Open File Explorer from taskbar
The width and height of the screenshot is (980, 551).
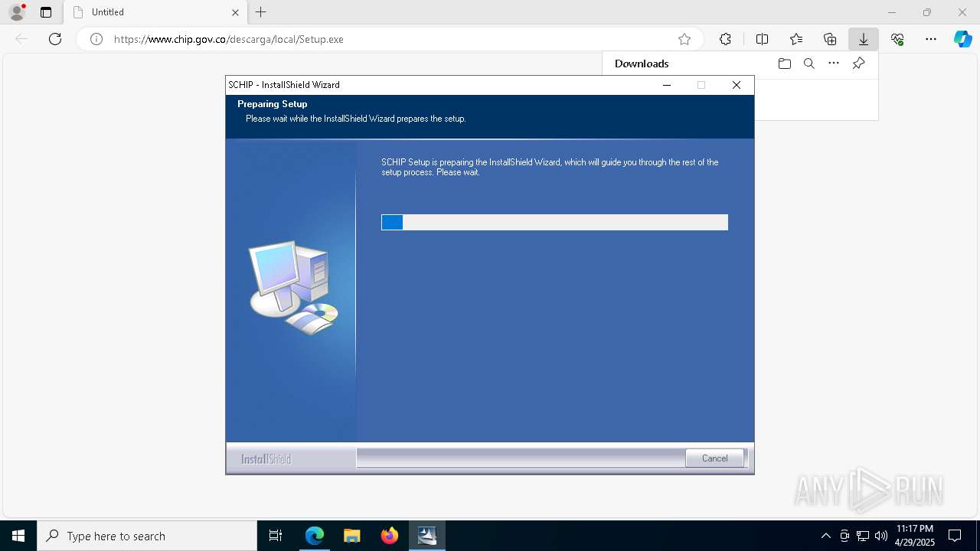(352, 536)
